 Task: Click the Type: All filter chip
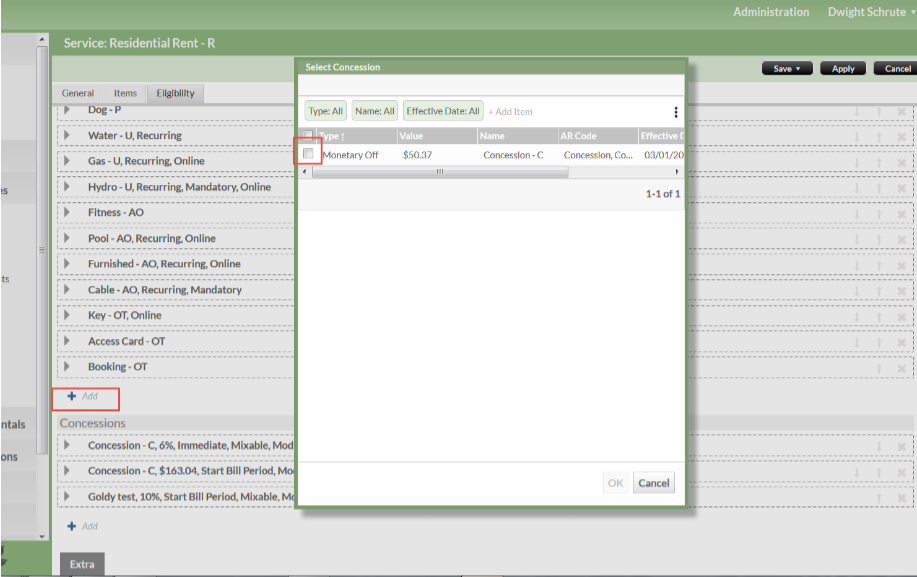[326, 112]
